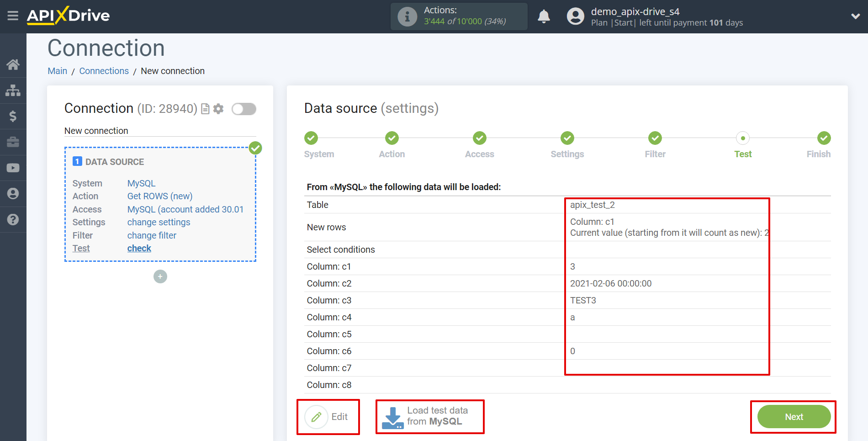Click the 2021-02-06 00:00:00 value
The width and height of the screenshot is (868, 441).
(611, 283)
